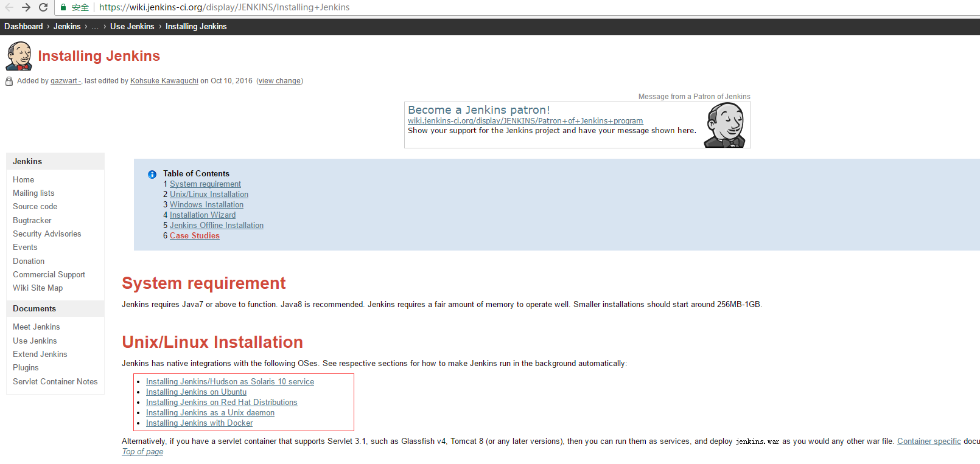Go to Use Jenkins breadcrumb
The height and width of the screenshot is (464, 980).
132,27
